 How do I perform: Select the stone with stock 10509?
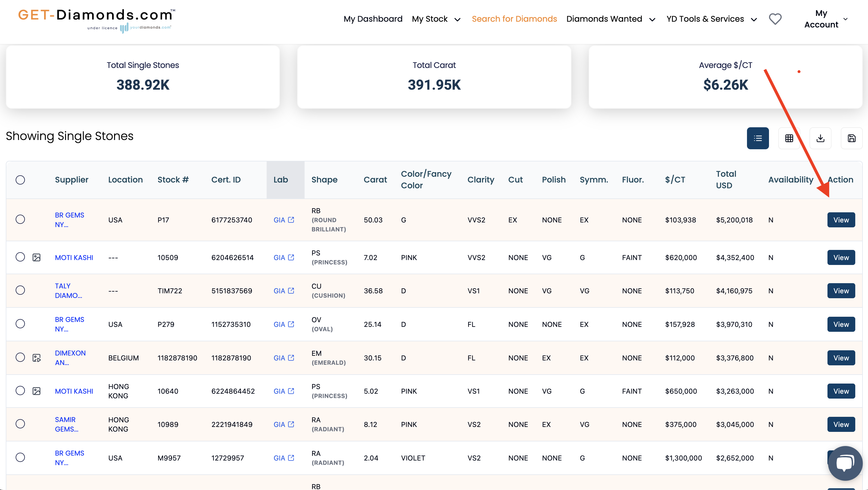point(20,257)
